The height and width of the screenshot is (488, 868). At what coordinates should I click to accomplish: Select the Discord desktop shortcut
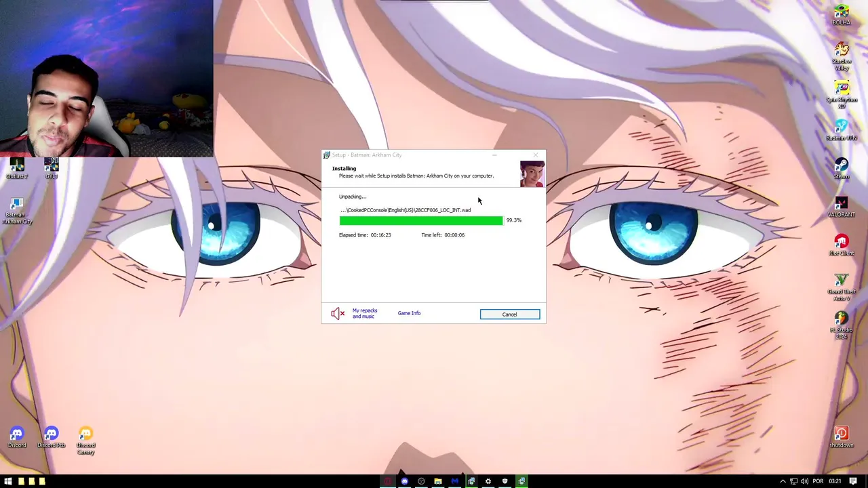[17, 437]
